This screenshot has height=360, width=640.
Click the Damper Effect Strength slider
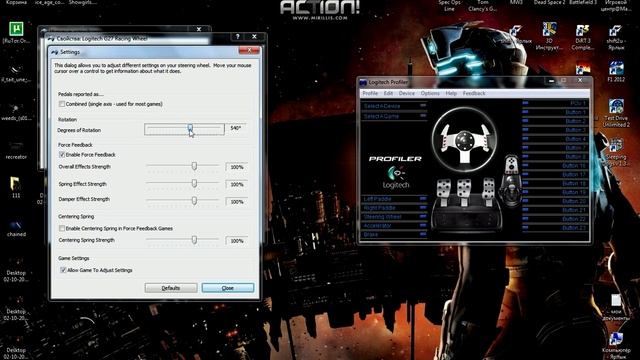[x=182, y=201]
